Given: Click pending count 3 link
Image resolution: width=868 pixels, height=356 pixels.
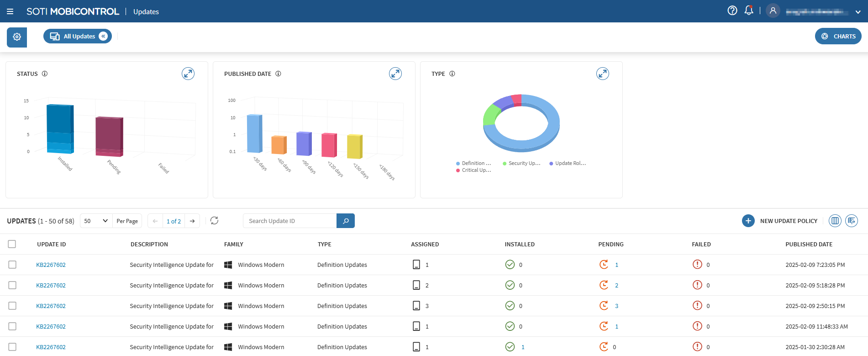Looking at the screenshot, I should pos(616,306).
